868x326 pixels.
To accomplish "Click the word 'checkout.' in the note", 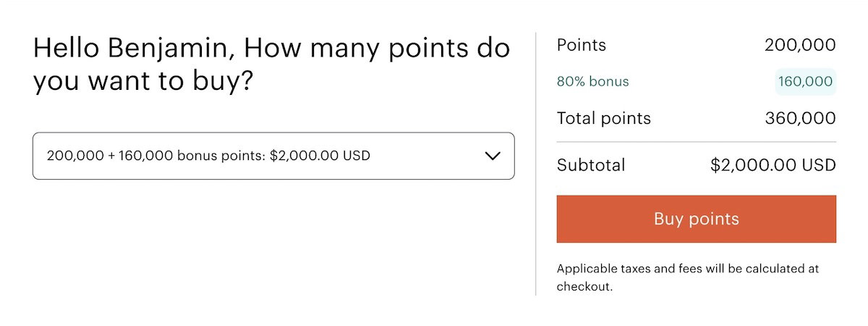I will 584,287.
